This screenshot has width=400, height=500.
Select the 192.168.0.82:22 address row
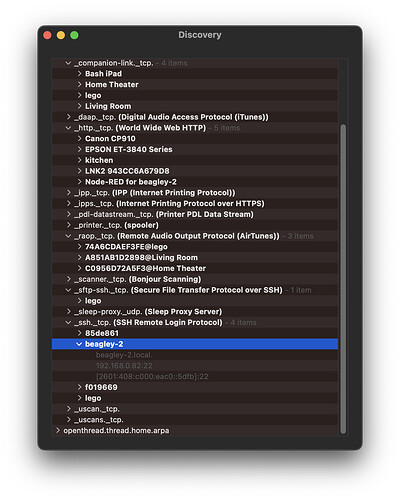(195, 366)
